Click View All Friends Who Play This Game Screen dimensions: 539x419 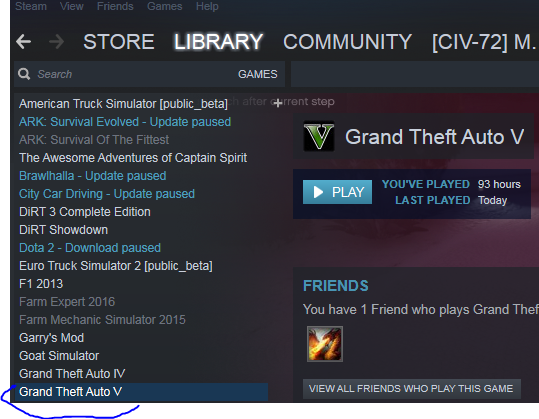coord(411,389)
